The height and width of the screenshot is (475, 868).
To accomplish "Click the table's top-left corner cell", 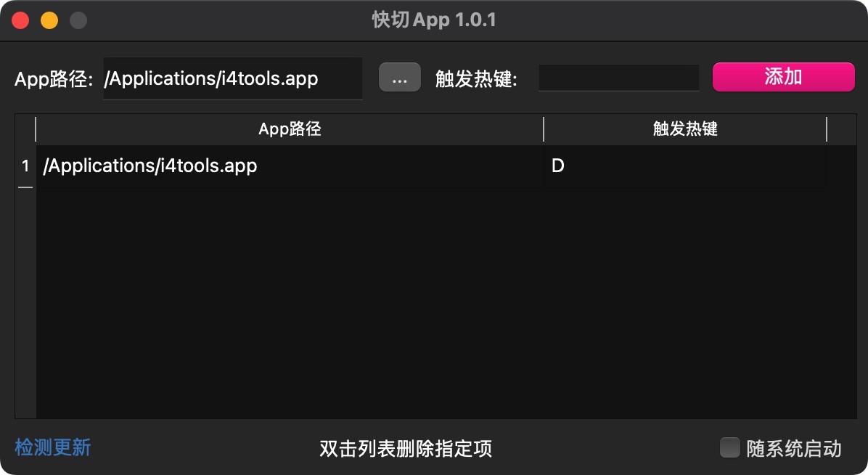I will pos(25,130).
